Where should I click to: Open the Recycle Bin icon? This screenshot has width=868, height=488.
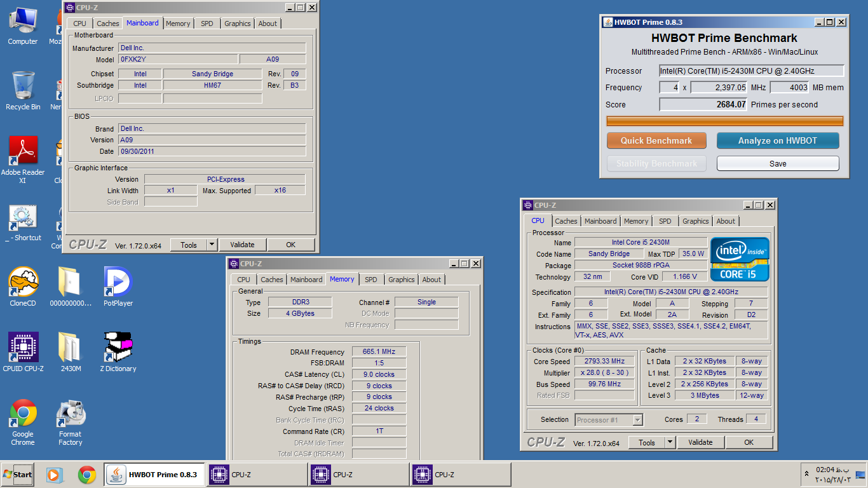click(23, 91)
